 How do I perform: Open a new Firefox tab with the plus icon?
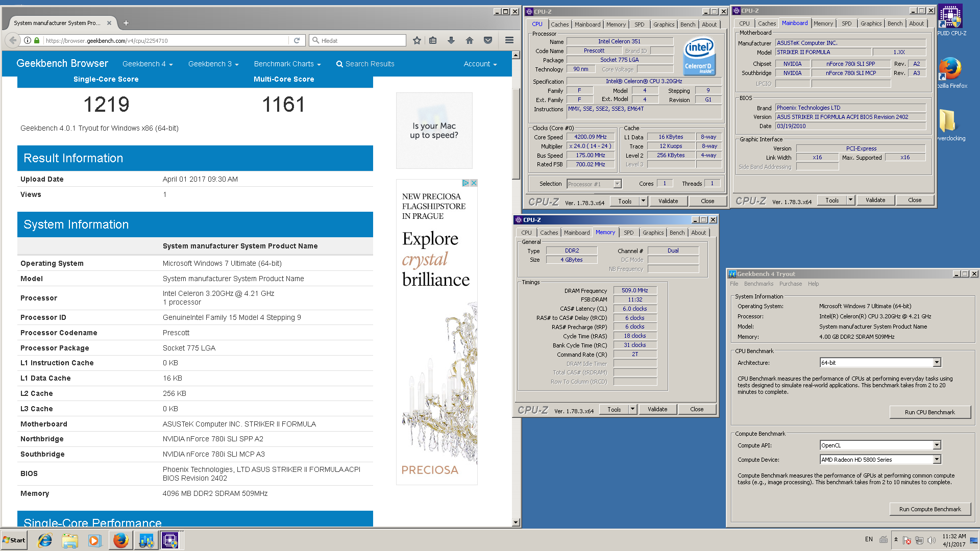(x=126, y=23)
